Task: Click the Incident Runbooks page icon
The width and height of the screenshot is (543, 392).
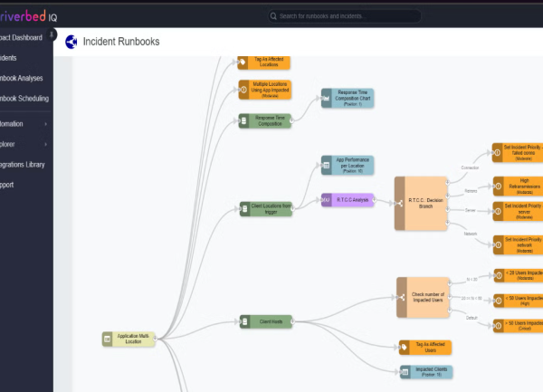Action: click(71, 42)
